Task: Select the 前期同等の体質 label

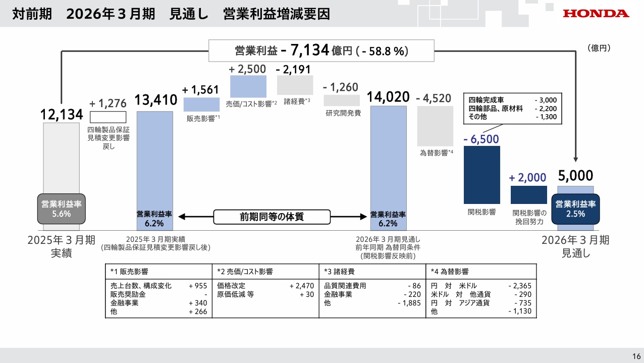Action: coord(271,217)
